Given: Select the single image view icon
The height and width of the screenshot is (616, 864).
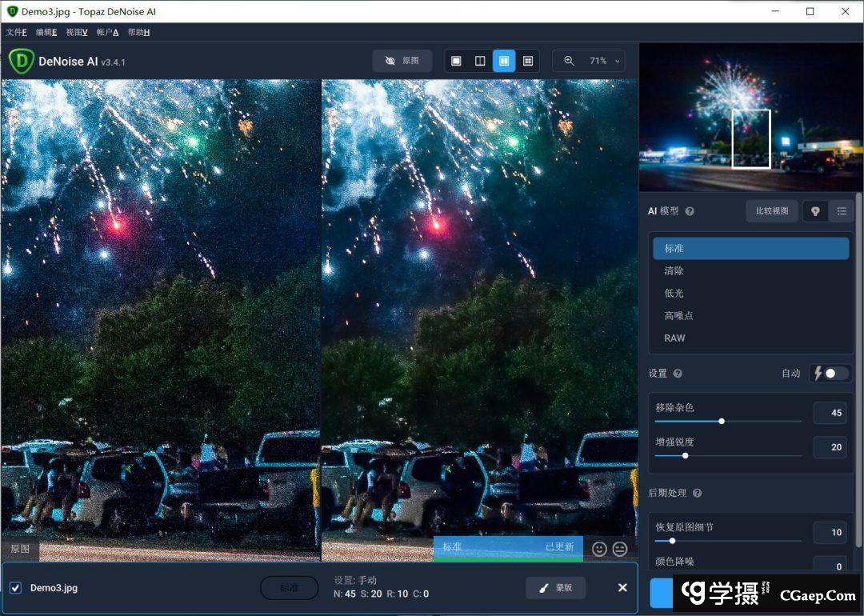Looking at the screenshot, I should tap(456, 61).
